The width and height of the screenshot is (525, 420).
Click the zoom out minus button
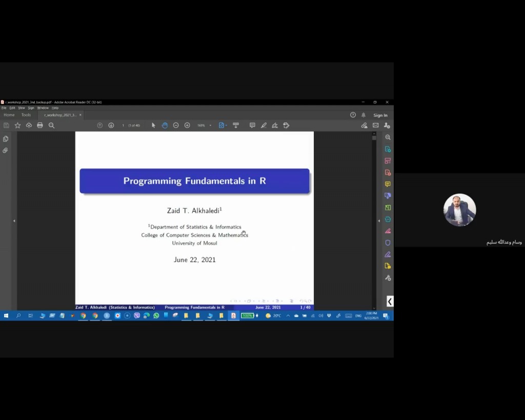pos(176,125)
